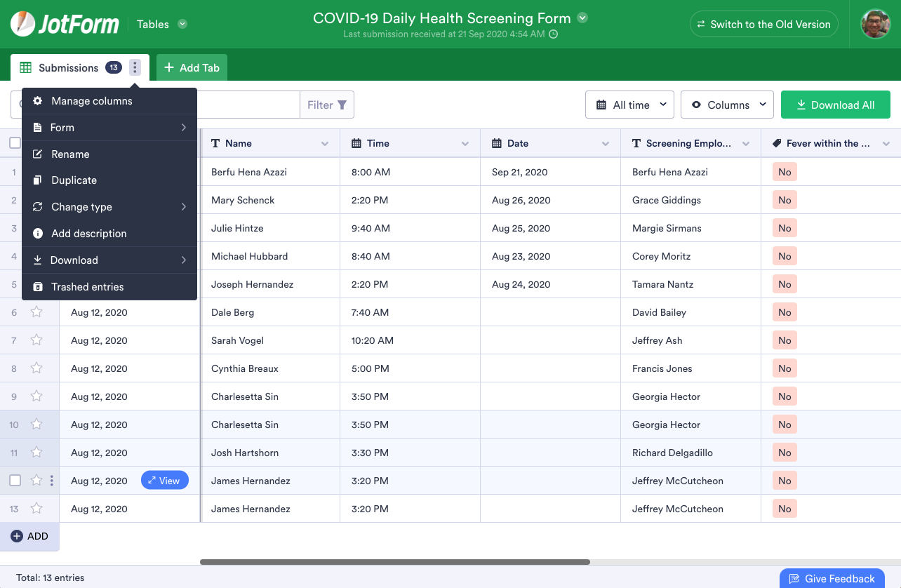The image size is (901, 588).
Task: Select Rename in the tab menu
Action: click(109, 154)
